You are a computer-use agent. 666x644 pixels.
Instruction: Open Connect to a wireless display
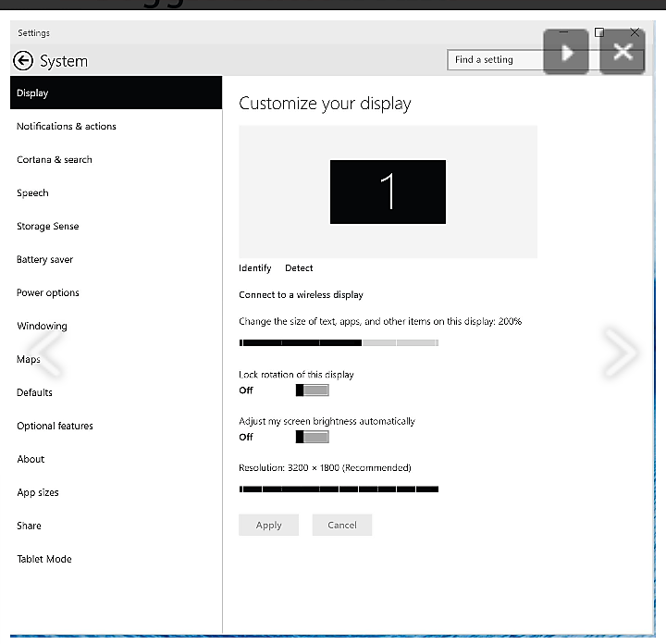click(301, 295)
